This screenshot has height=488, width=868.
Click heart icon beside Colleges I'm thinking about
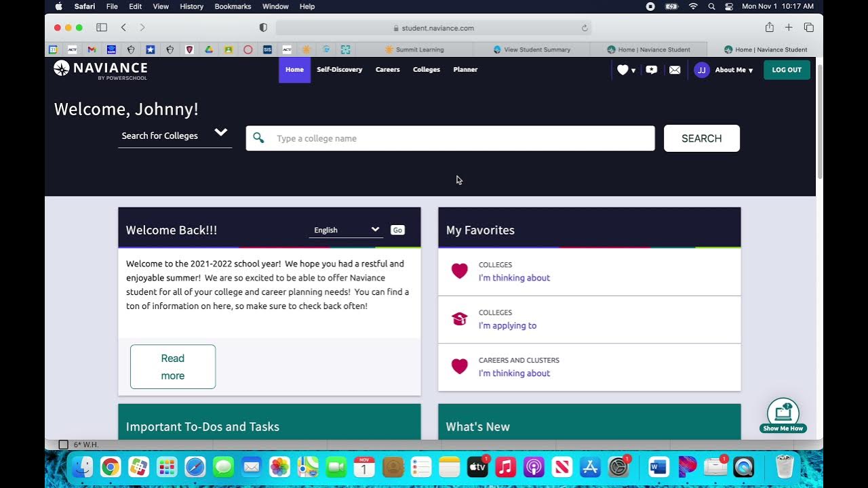460,271
